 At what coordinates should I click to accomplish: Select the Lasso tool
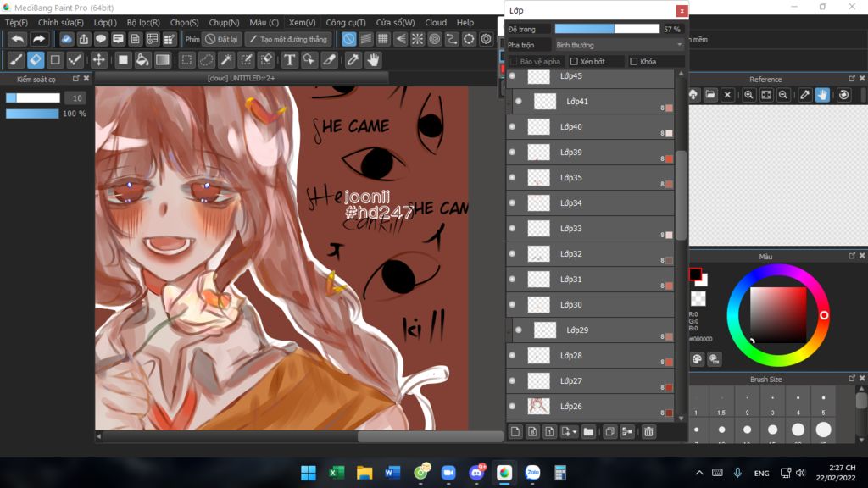tap(207, 60)
